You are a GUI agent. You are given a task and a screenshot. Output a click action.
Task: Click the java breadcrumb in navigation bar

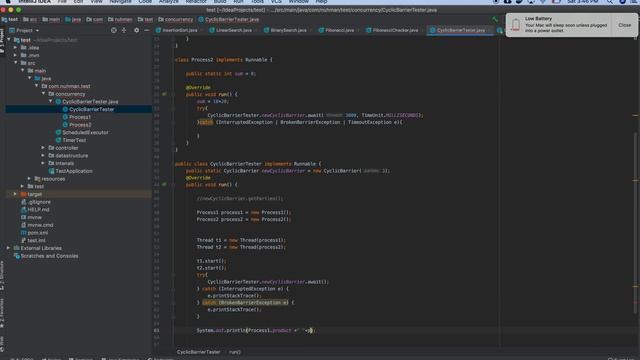click(x=73, y=20)
